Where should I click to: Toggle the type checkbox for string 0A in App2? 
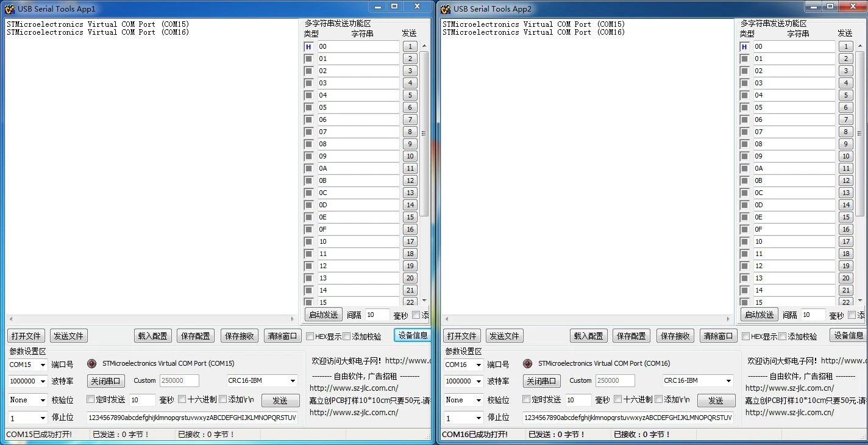tap(744, 168)
